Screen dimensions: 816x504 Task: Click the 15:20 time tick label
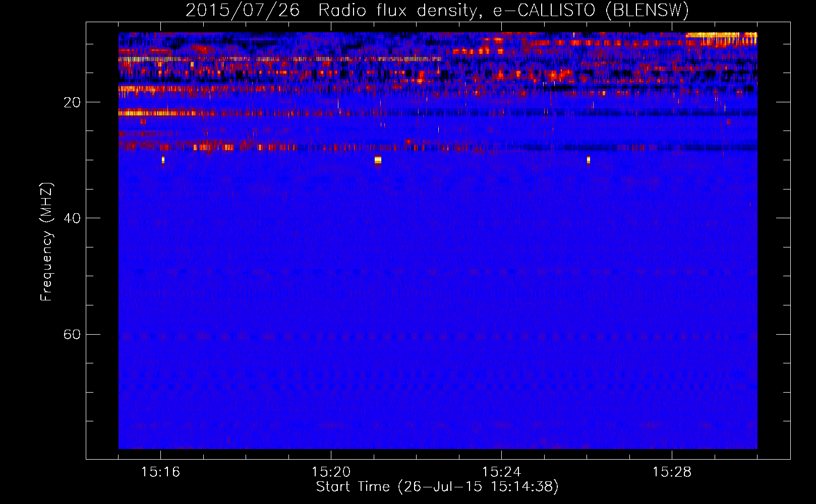(x=331, y=472)
